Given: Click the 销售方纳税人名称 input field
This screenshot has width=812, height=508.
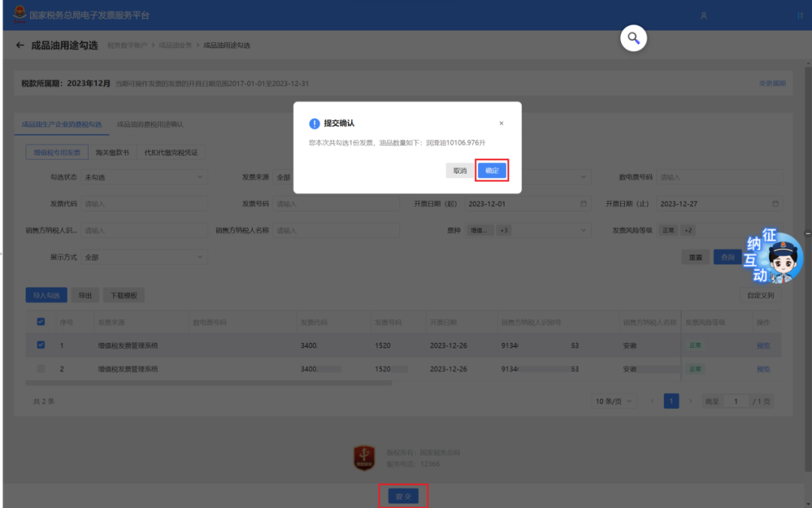Looking at the screenshot, I should [x=336, y=230].
